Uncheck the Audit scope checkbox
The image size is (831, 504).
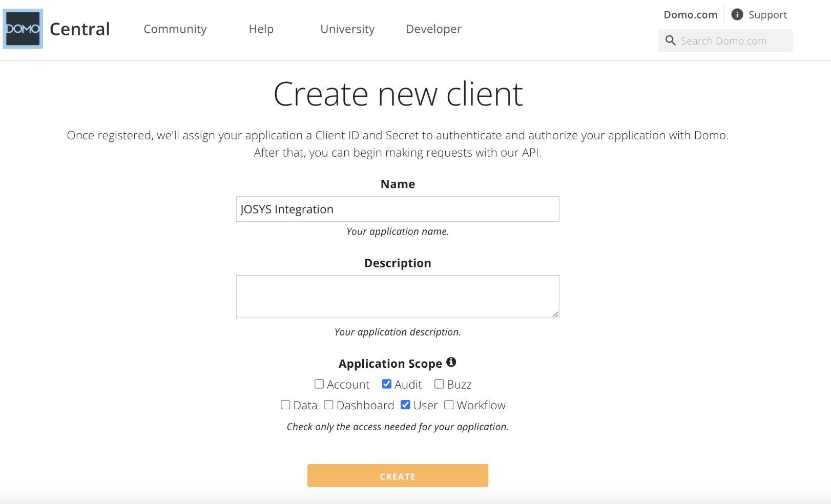click(387, 384)
